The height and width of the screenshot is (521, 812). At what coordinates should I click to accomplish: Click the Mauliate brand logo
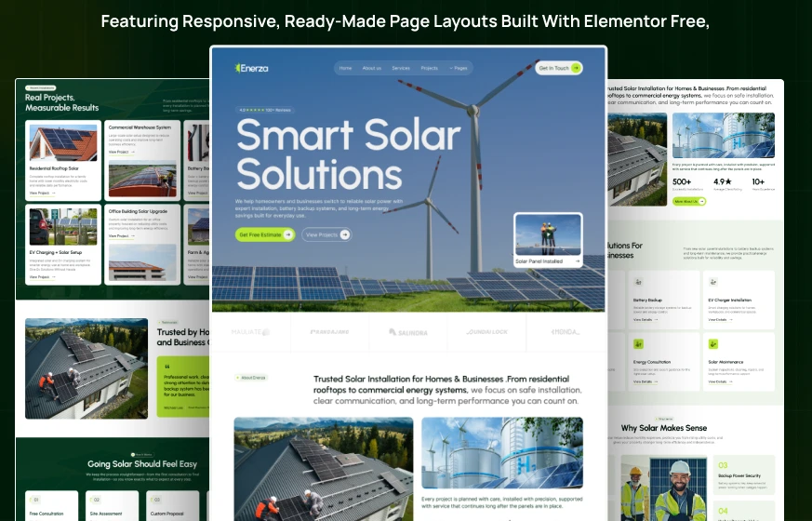tap(250, 332)
